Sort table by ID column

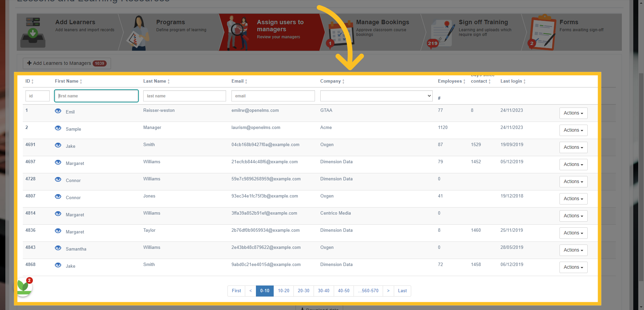point(30,81)
